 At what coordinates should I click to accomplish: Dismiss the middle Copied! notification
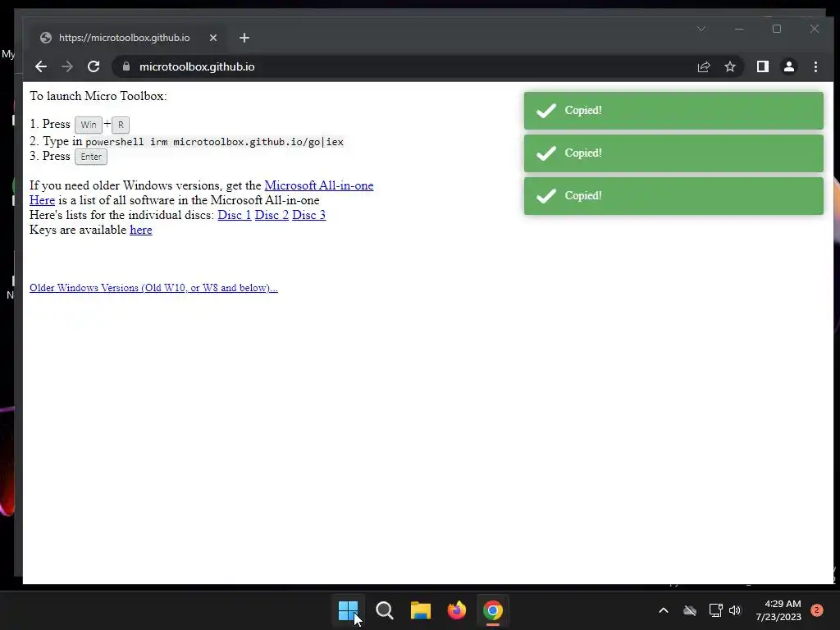pyautogui.click(x=673, y=153)
